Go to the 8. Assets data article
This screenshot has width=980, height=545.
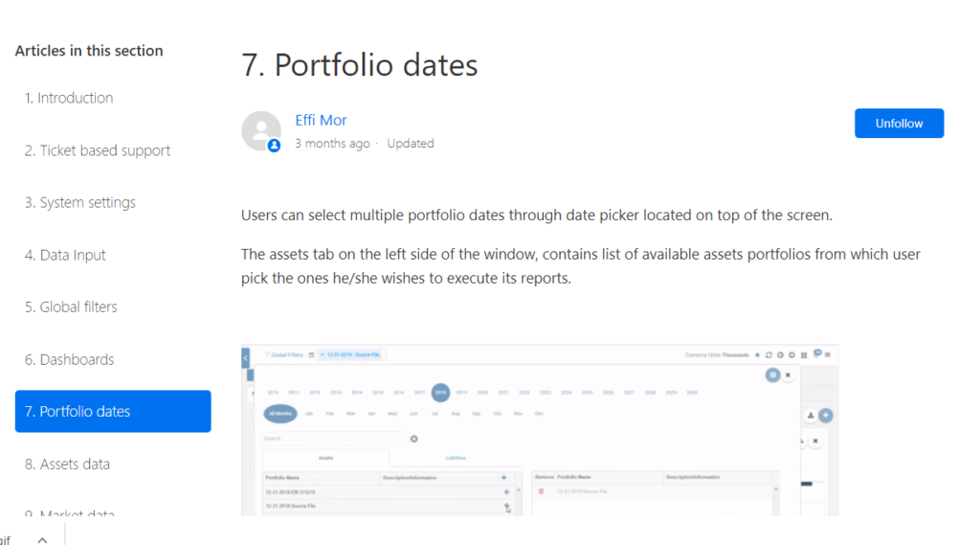(x=67, y=464)
